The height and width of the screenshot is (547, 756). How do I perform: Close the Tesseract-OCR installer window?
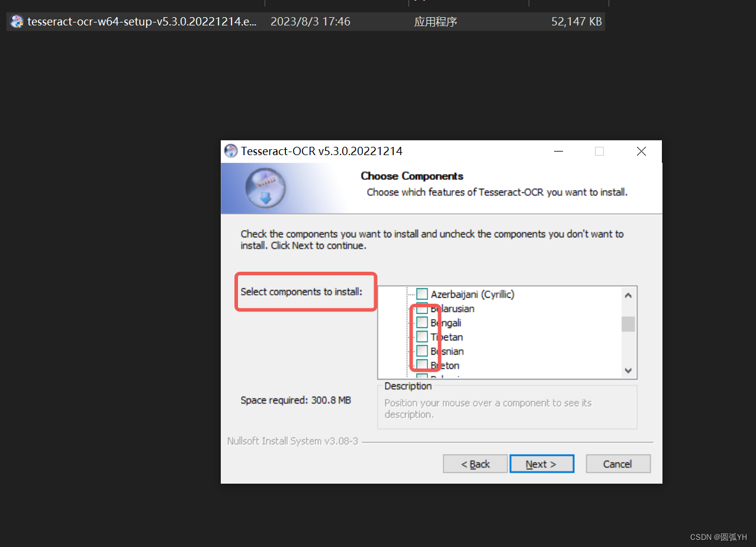[641, 151]
